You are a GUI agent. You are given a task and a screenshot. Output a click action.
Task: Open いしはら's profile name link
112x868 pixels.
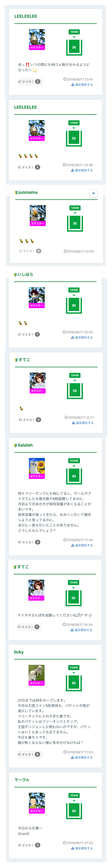(x=25, y=274)
